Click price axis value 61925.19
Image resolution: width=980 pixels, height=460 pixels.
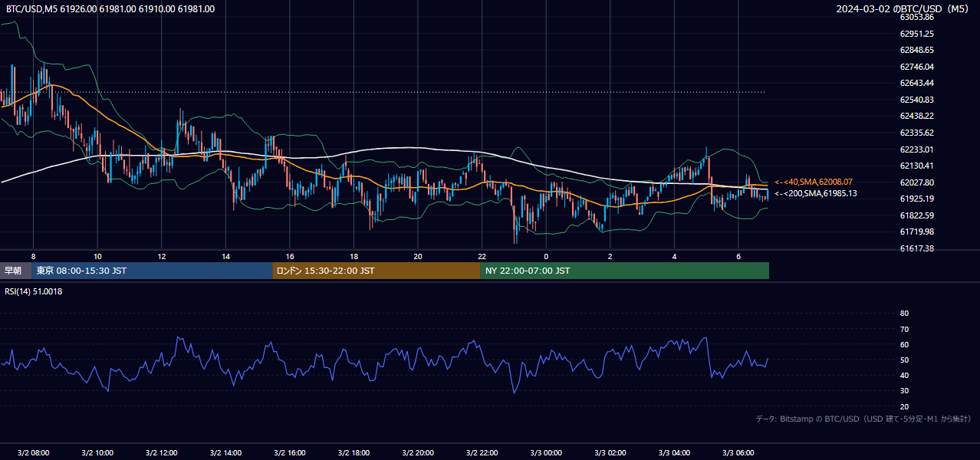916,199
